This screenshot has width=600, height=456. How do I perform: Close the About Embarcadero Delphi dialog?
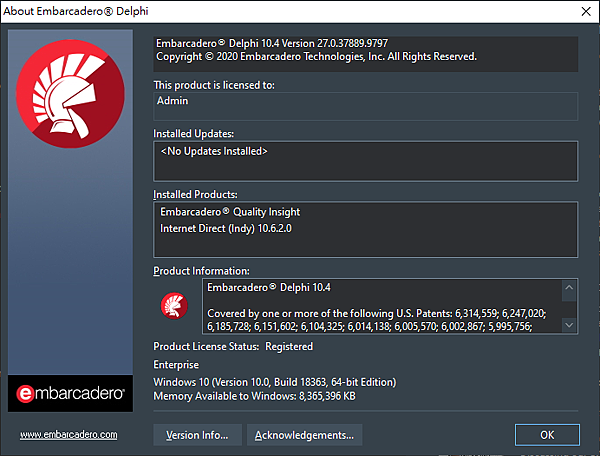586,11
